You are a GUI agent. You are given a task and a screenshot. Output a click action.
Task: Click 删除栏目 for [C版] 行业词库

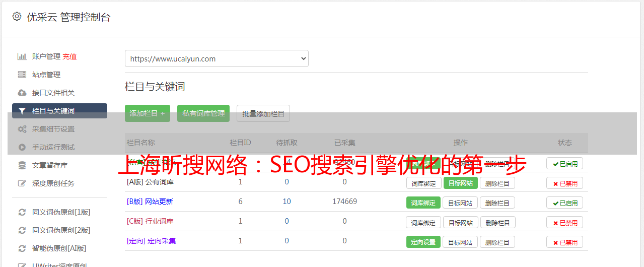click(x=497, y=222)
